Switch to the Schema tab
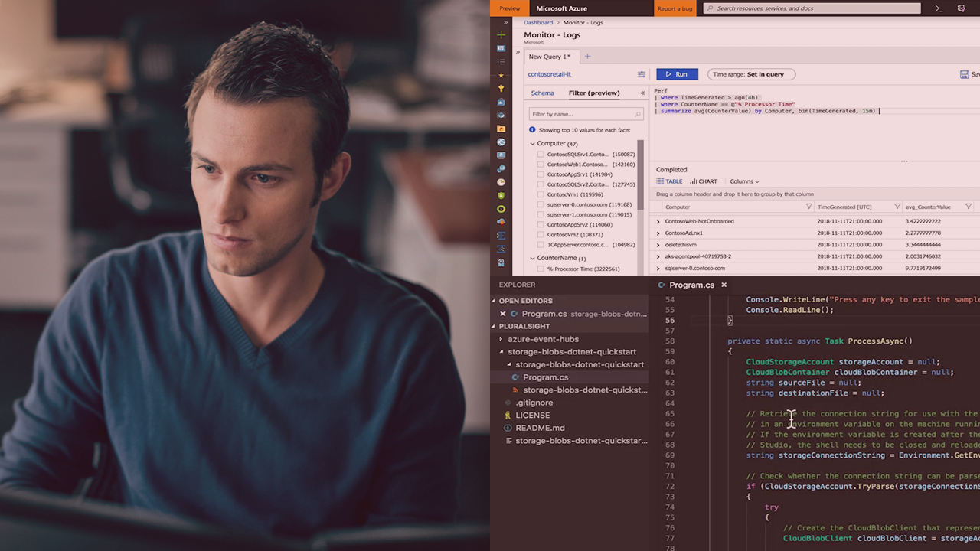Screen dimensions: 980x551 (542, 93)
